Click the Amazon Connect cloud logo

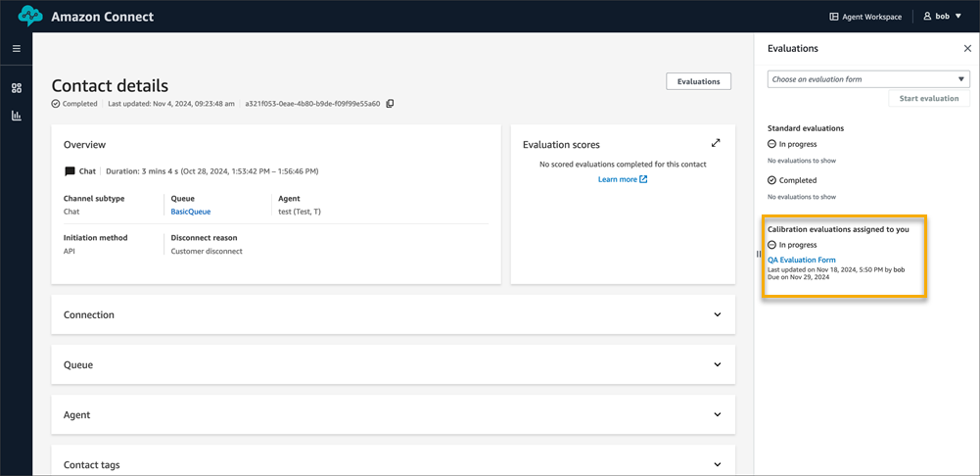click(x=31, y=17)
